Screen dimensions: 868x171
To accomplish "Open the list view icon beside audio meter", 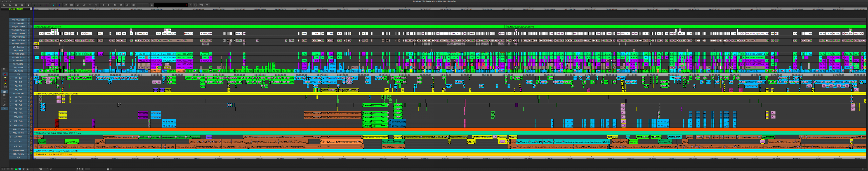I will point(190,5).
